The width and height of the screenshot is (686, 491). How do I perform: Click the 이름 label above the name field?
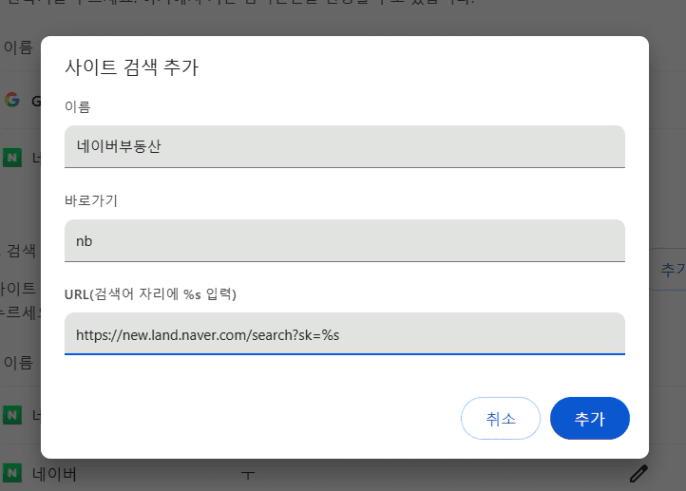click(x=77, y=106)
